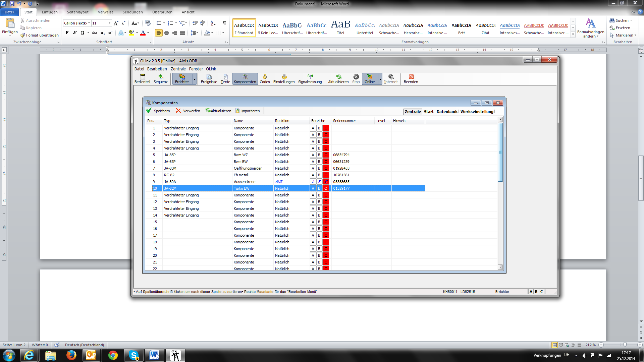Click Aktualisieren in the main OLink toolbar
This screenshot has height=362, width=644.
tap(338, 79)
